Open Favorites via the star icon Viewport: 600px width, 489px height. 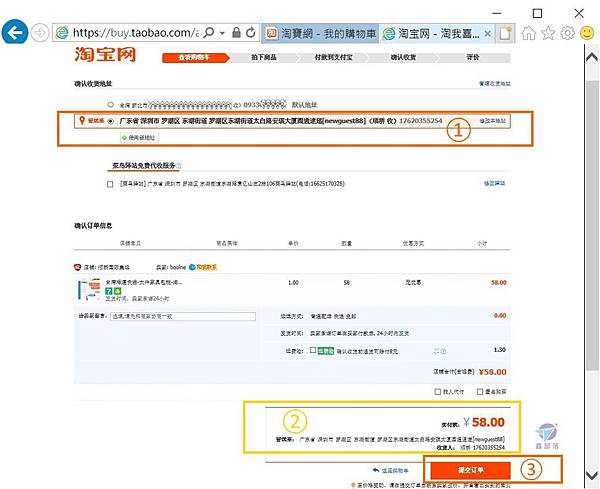tap(548, 33)
